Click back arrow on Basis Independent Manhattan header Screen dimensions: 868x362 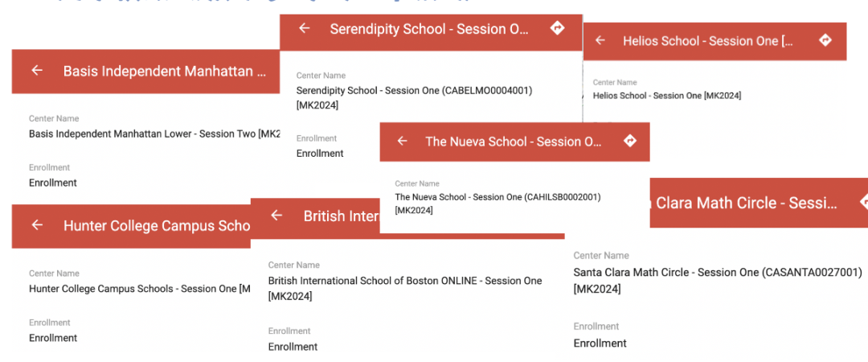click(37, 71)
